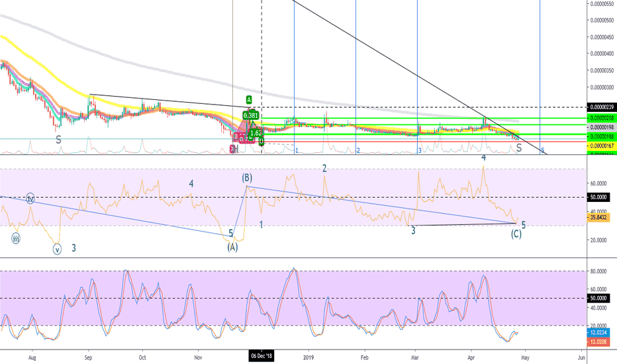Click the gray 0.00000198 price label
The height and width of the screenshot is (364, 617).
point(602,128)
